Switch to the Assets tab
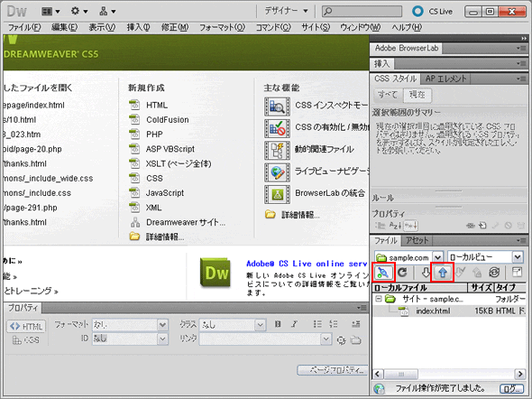The image size is (532, 399). click(417, 241)
